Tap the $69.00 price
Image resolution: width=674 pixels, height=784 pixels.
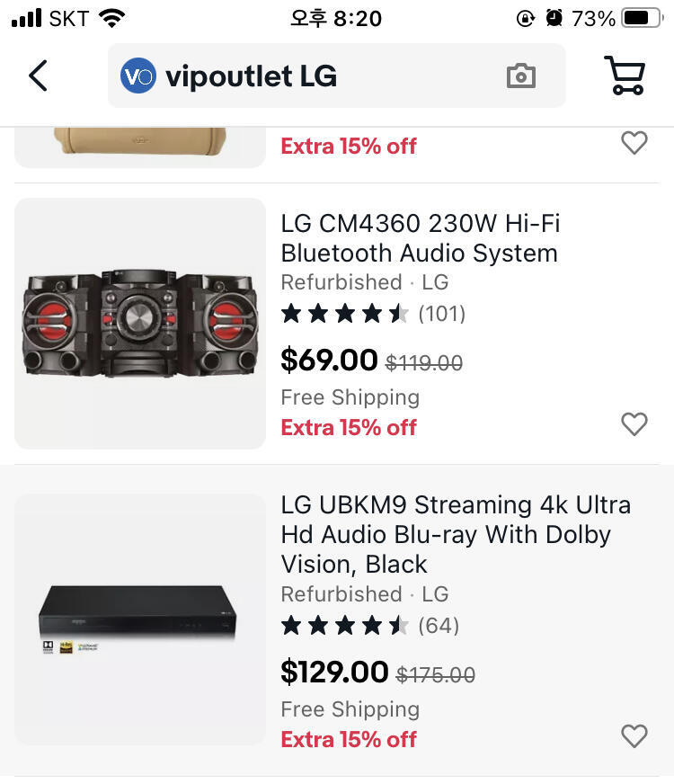click(329, 360)
